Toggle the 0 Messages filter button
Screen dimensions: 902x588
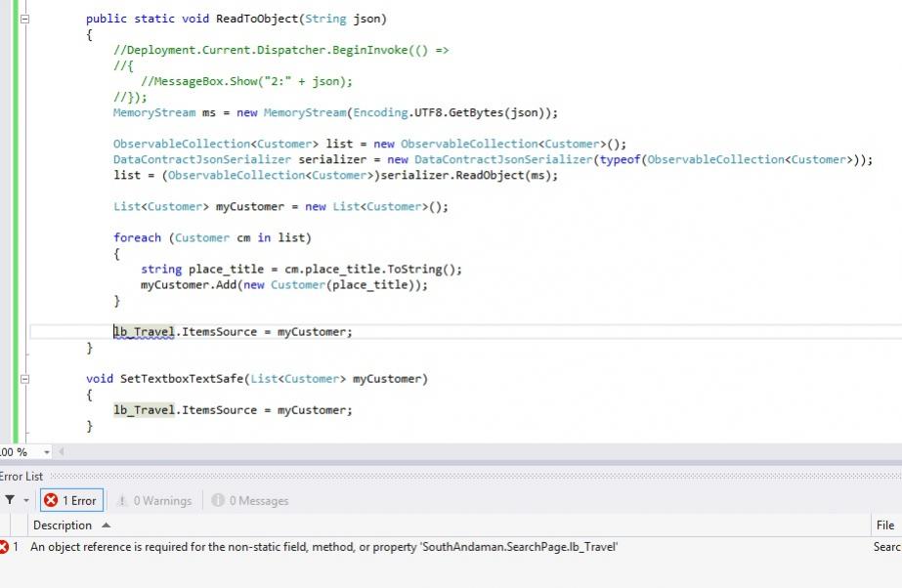coord(250,501)
